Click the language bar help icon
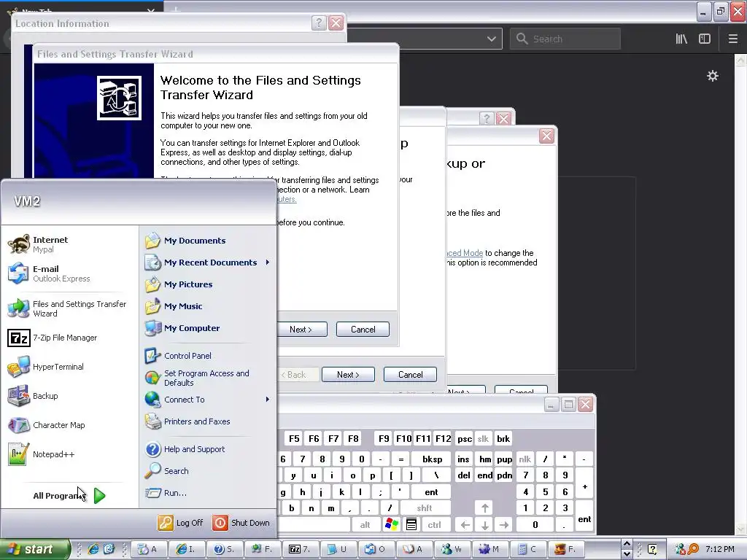This screenshot has width=747, height=560. 651,550
